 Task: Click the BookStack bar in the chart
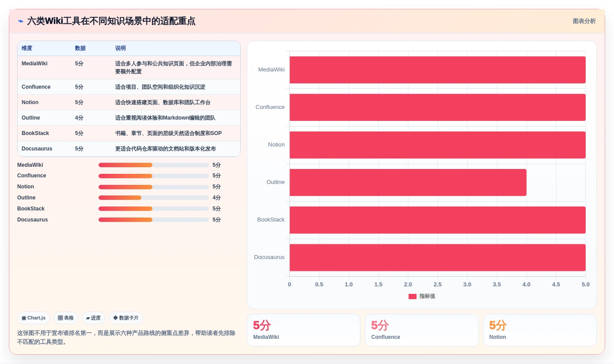[x=437, y=220]
